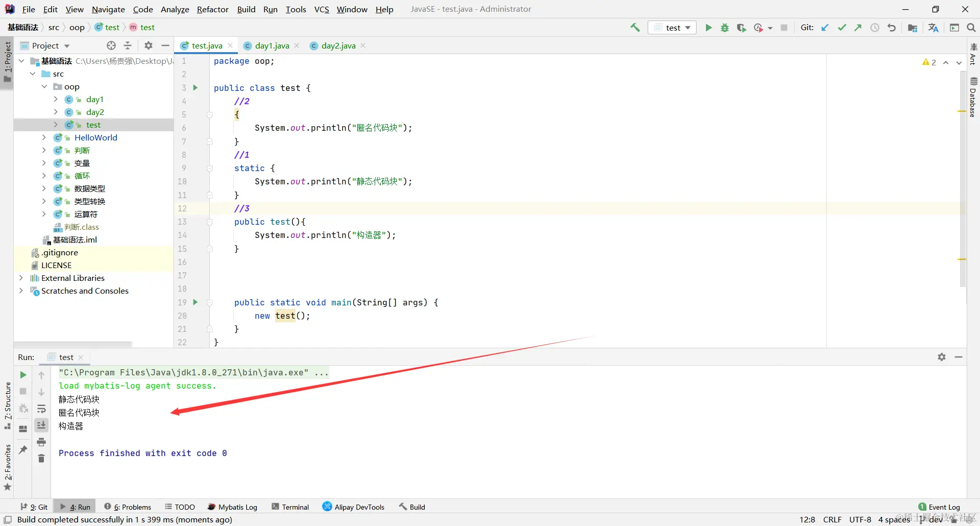Show Git history clock icon
980x526 pixels.
click(x=875, y=28)
